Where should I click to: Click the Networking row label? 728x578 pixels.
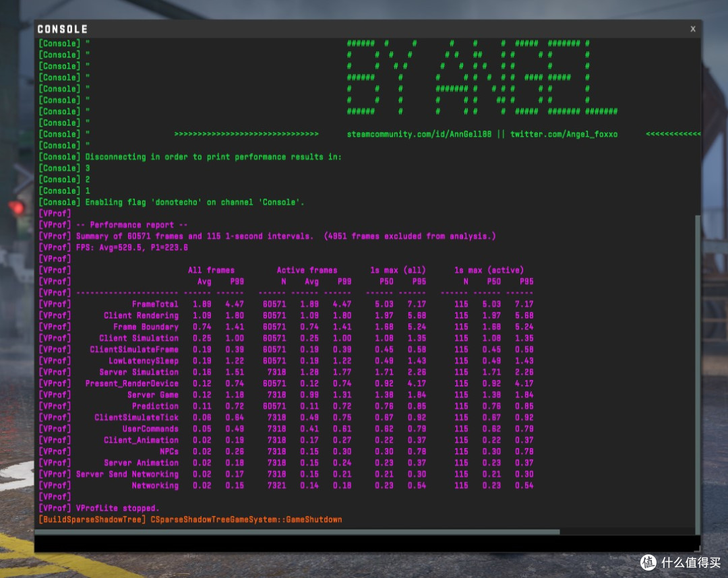click(155, 485)
